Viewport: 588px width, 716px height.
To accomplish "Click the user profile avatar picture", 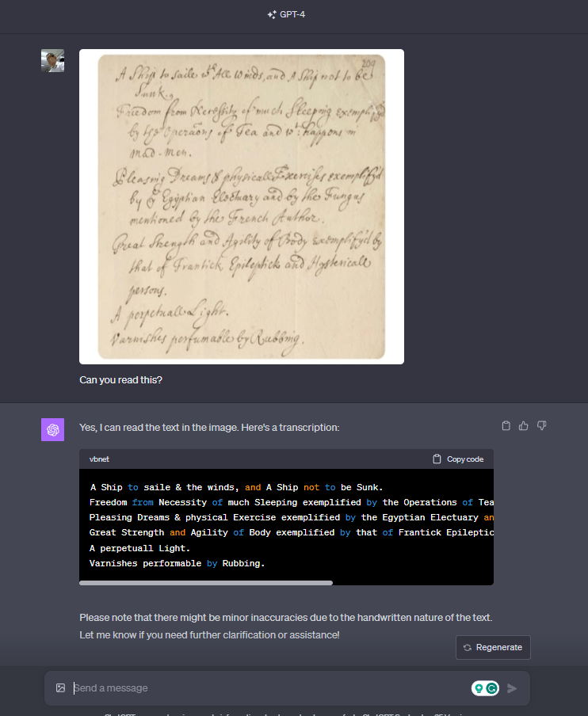I will (x=52, y=61).
